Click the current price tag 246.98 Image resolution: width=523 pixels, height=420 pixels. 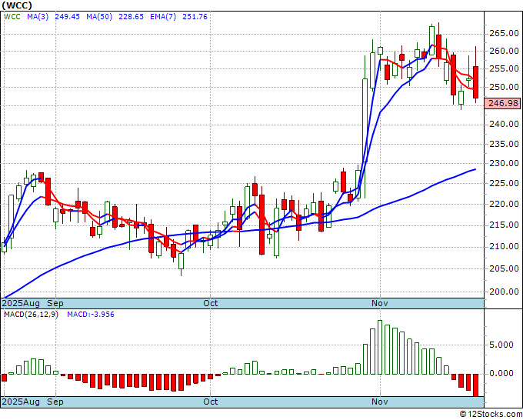click(503, 103)
